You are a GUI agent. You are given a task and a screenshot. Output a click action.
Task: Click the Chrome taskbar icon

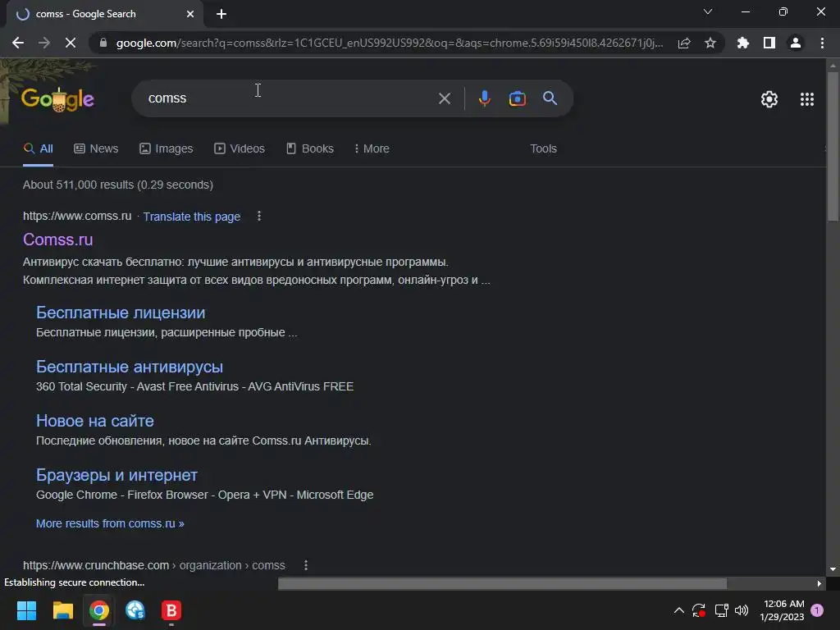99,610
